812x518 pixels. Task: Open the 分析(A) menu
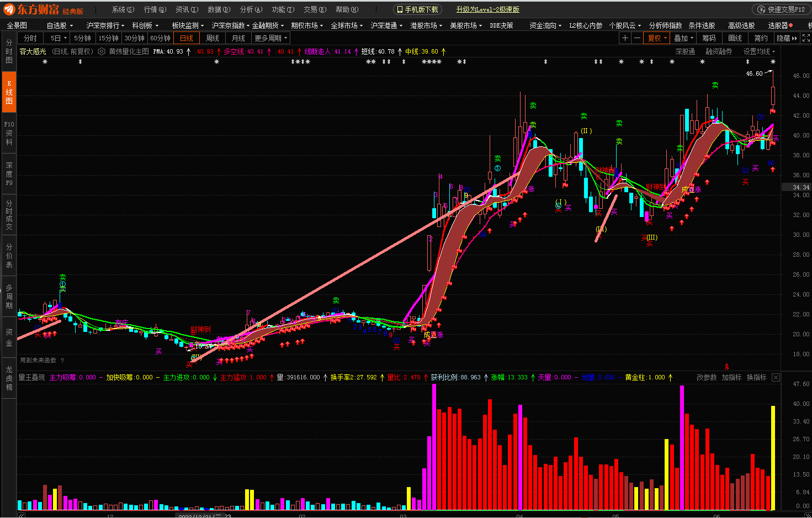click(x=251, y=9)
